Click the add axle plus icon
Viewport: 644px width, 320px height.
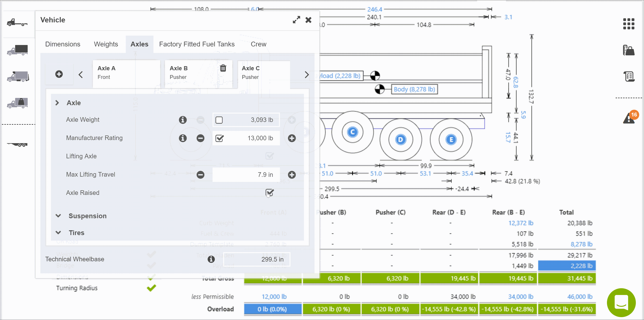click(x=59, y=74)
